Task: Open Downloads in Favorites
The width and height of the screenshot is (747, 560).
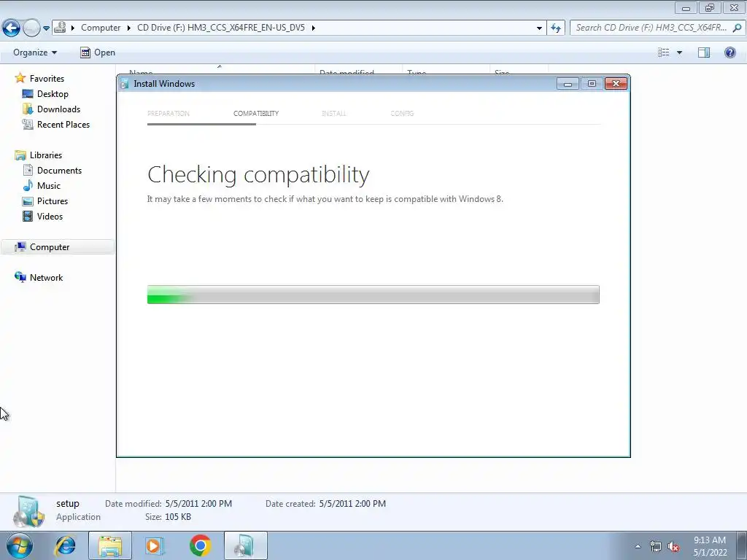Action: point(58,109)
